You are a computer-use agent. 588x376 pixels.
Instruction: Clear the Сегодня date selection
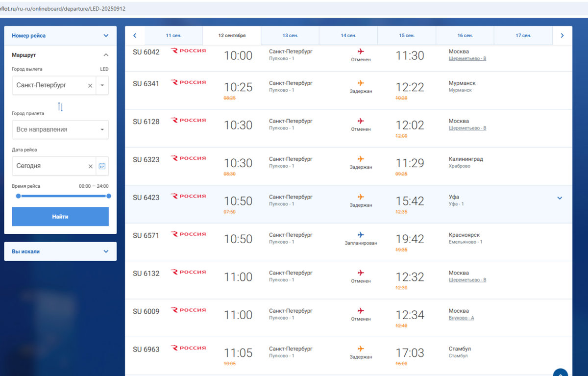pos(90,166)
